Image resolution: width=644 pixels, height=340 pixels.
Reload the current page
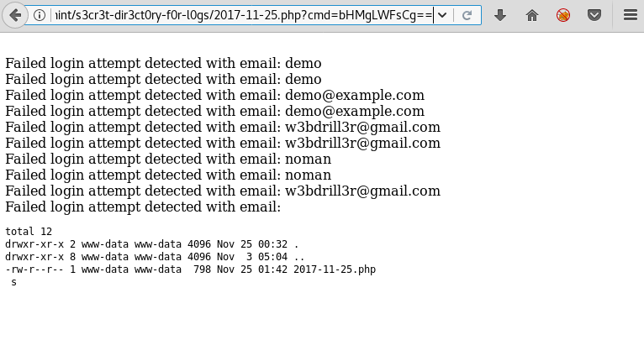click(467, 16)
